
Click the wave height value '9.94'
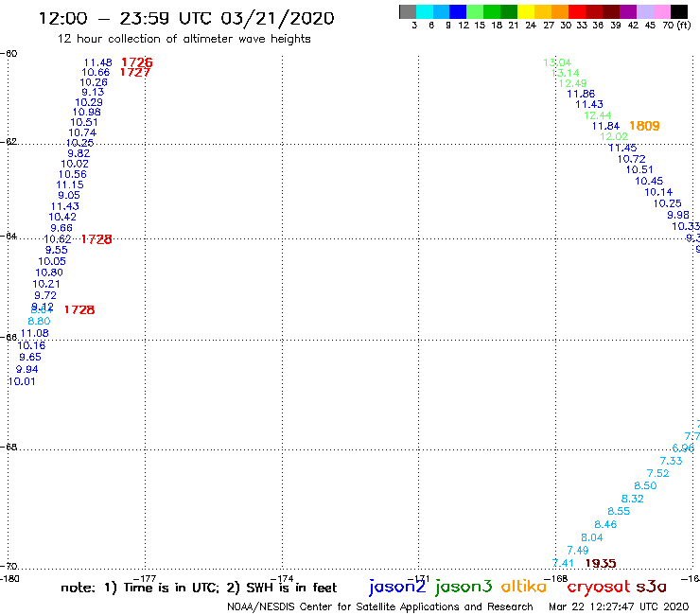[x=26, y=369]
